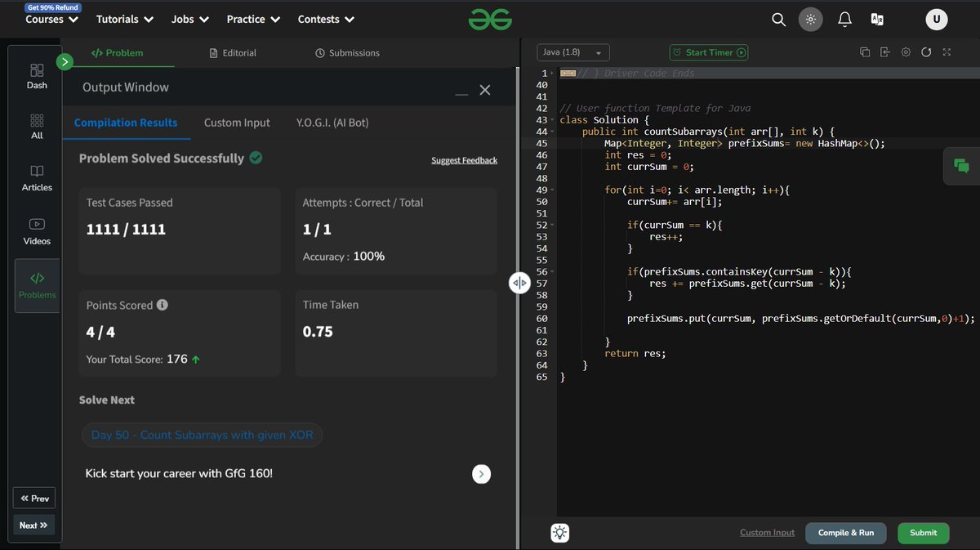The width and height of the screenshot is (980, 550).
Task: Open the Java (1.8) language dropdown
Action: point(573,52)
